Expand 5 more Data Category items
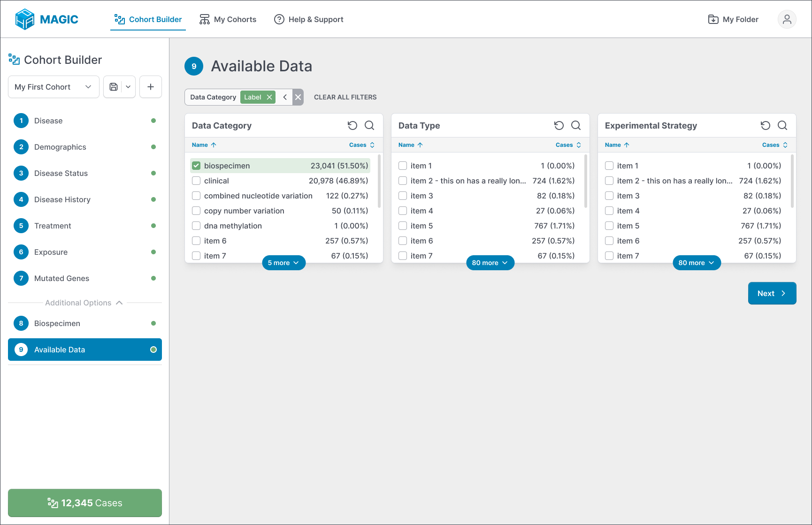Screen dimensions: 812x525 [x=283, y=263]
